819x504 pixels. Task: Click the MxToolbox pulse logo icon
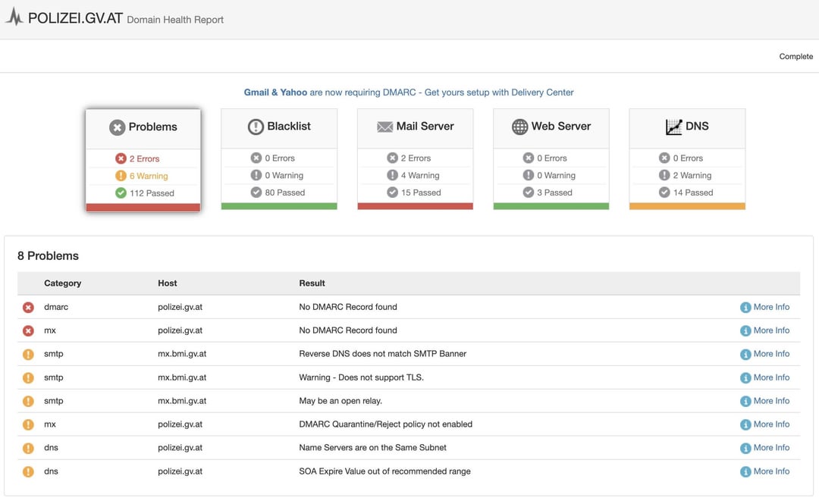click(x=14, y=17)
